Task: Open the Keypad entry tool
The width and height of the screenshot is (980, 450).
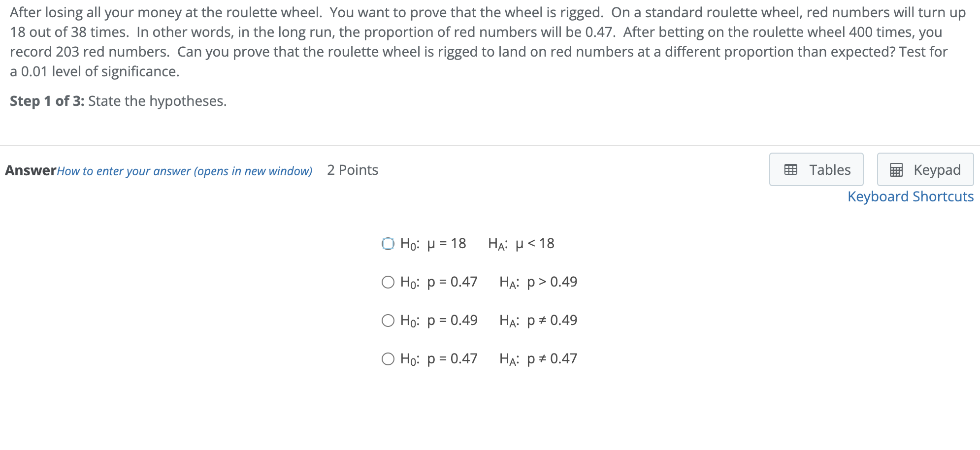Action: pos(924,169)
